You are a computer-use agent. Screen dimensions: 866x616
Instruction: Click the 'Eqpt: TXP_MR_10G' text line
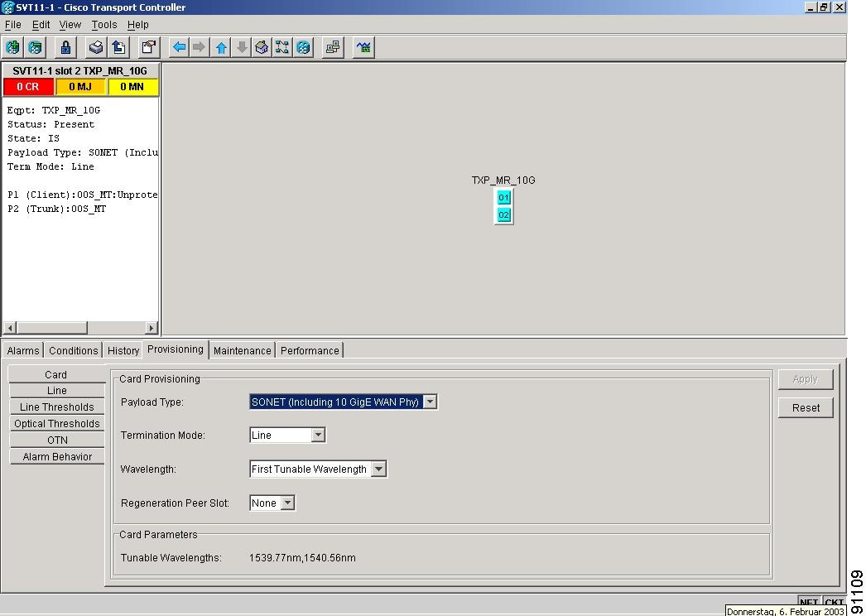coord(54,110)
